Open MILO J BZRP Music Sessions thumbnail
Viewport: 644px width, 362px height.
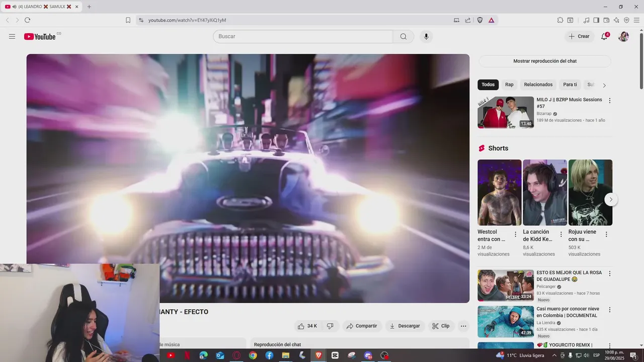506,112
